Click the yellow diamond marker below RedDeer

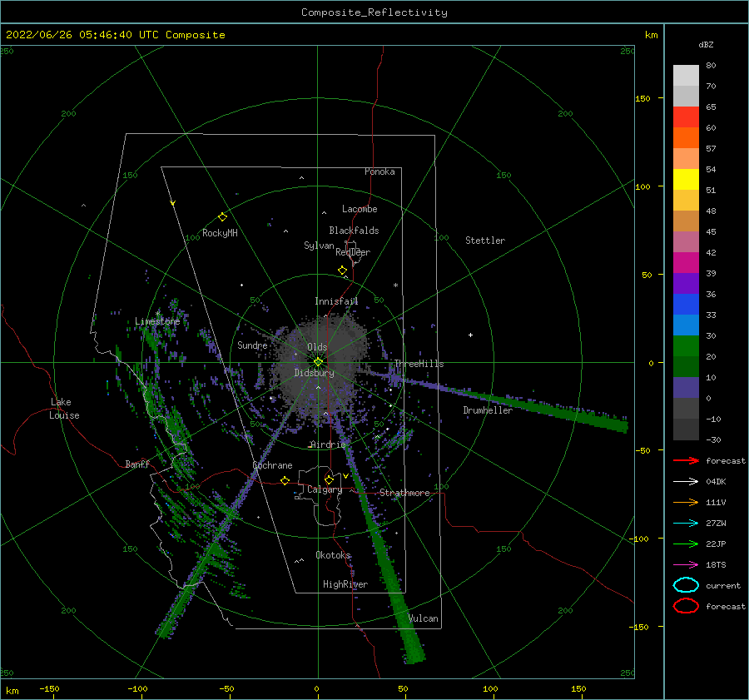point(342,271)
